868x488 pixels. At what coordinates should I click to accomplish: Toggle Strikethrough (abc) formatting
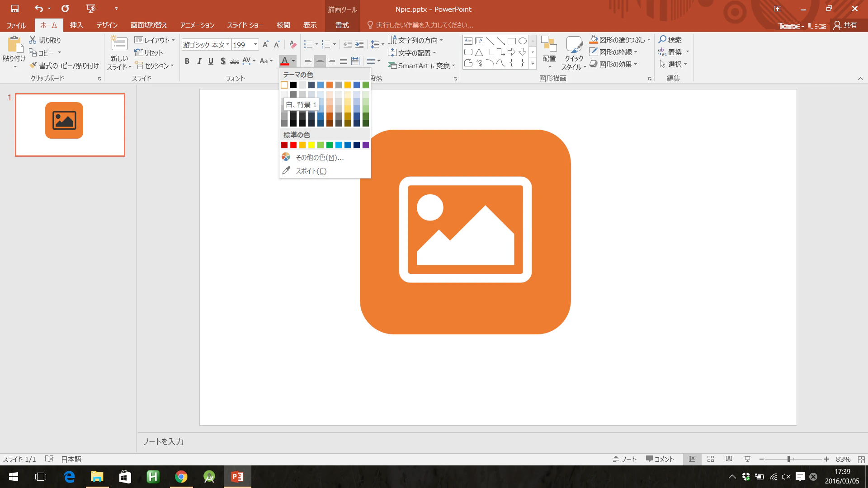(x=234, y=61)
